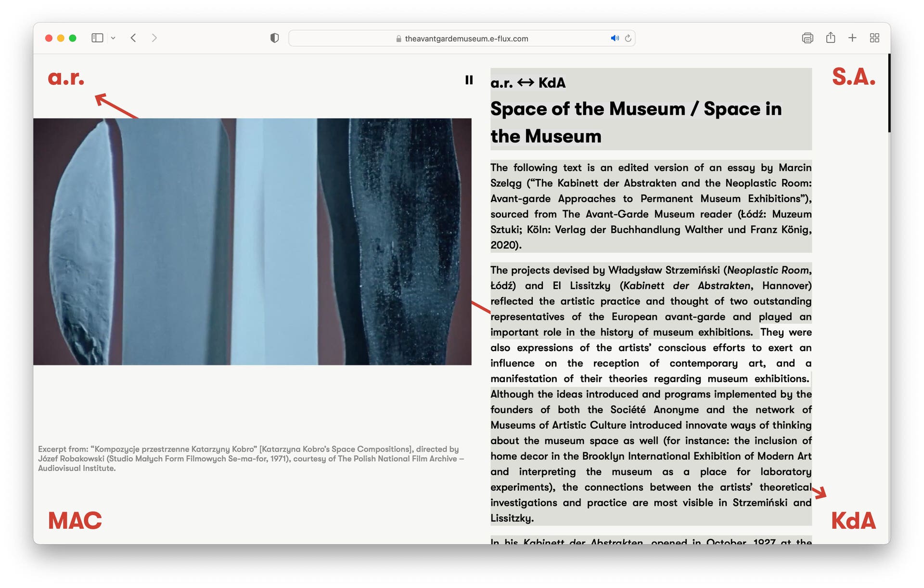Click the Safari sidebar toggle icon
924x588 pixels.
[x=97, y=38]
